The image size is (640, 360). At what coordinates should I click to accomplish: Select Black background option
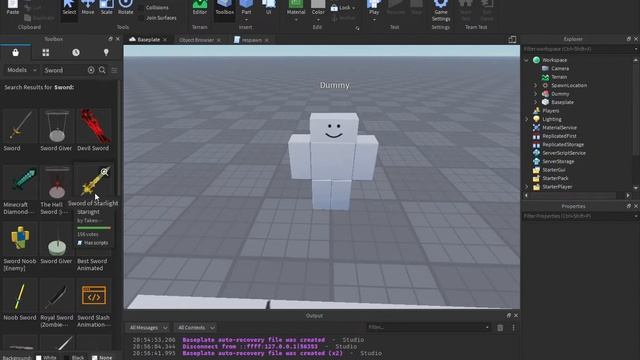67,358
